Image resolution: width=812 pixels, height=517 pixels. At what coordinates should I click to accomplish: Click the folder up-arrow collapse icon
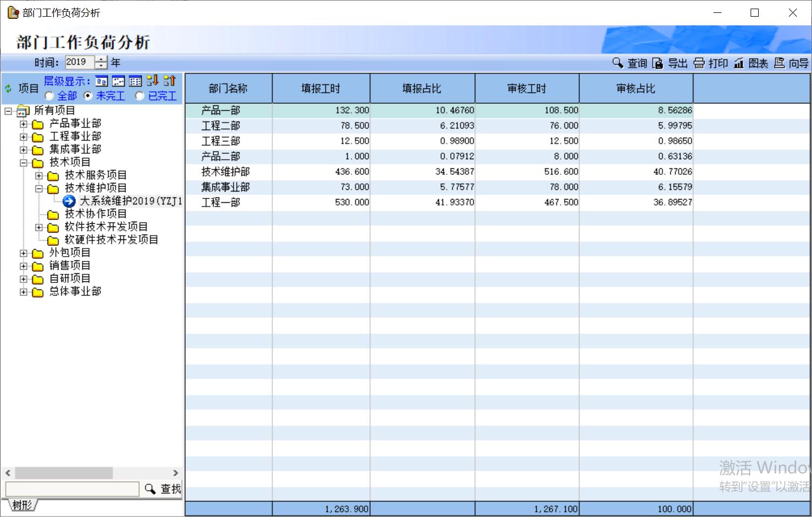[x=170, y=81]
